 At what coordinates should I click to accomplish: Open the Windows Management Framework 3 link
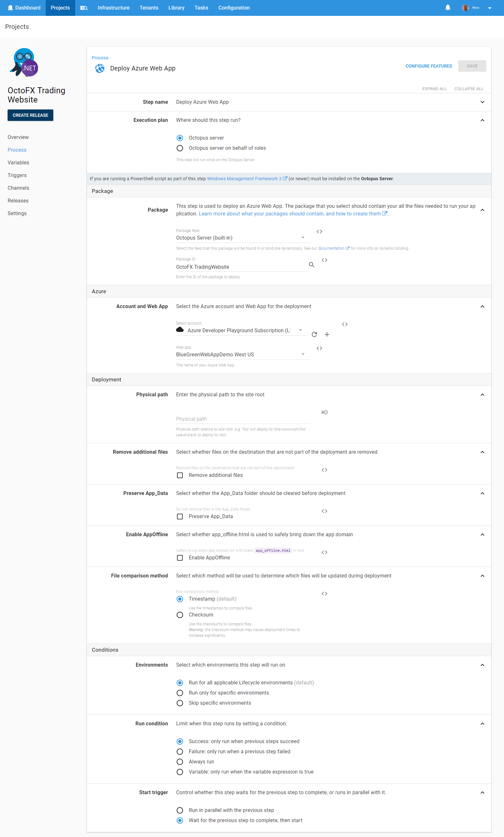coord(247,179)
